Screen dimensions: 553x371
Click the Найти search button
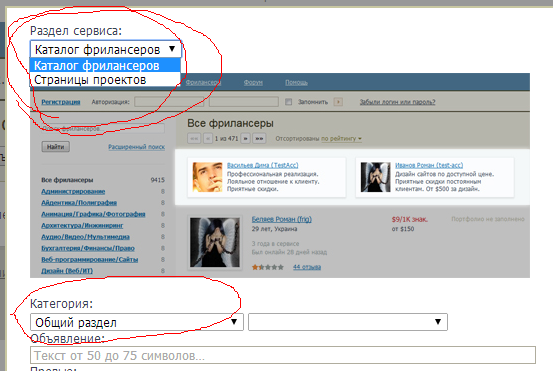point(55,147)
